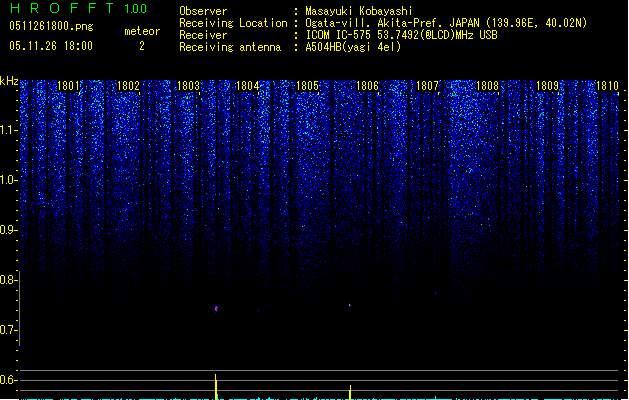The image size is (629, 400).
Task: Click the 1803 time marker
Action: pyautogui.click(x=188, y=86)
